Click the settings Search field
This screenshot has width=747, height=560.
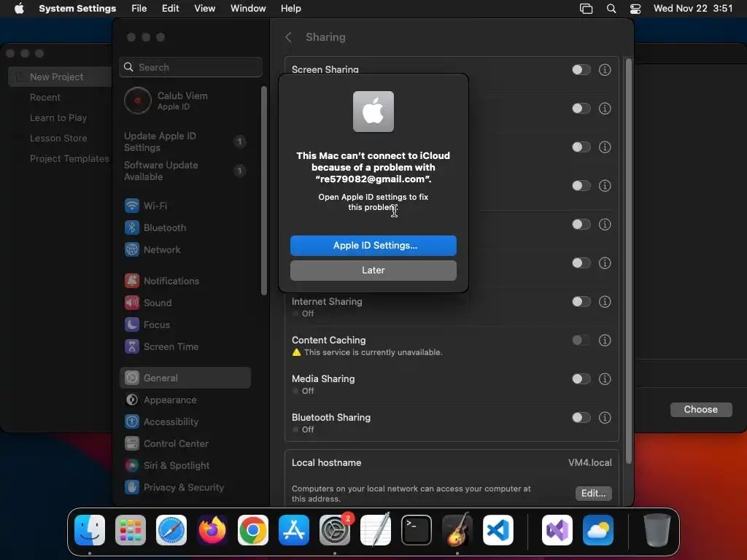190,67
